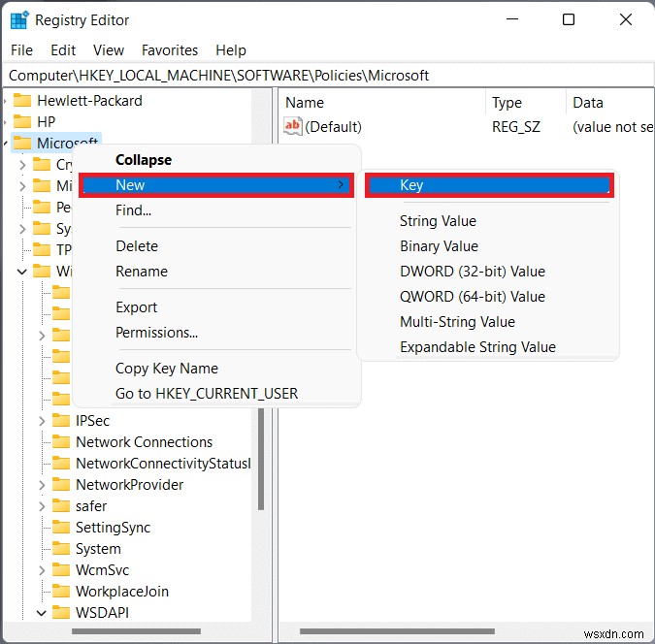Click the WorkplaceJoin folder icon
The image size is (655, 644).
click(61, 591)
